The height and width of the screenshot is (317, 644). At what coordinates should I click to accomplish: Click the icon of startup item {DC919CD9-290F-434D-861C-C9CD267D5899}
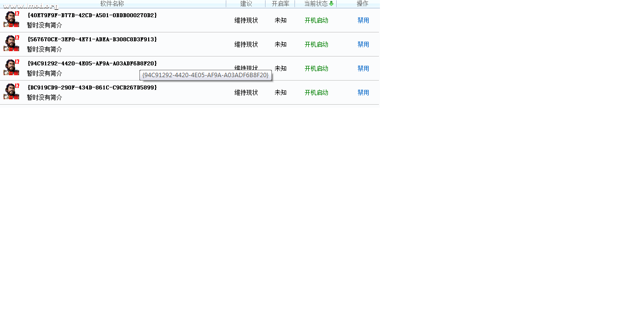click(x=11, y=91)
